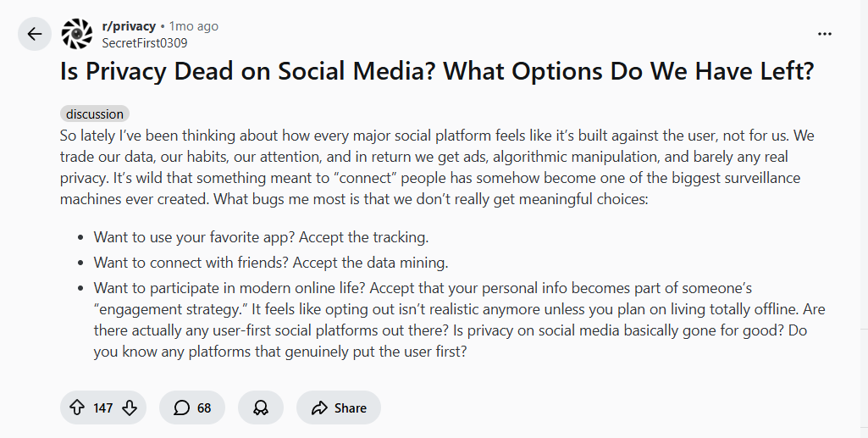Upvote the privacy discussion post
Screen dimensions: 868x438
(x=76, y=408)
